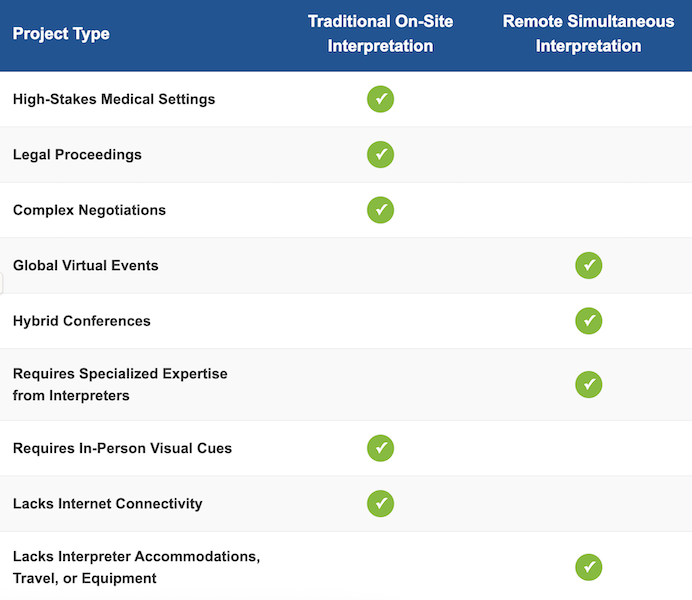Screen dimensions: 692x600
Task: Click the Hybrid Conferences checkmark icon
Action: coord(589,321)
